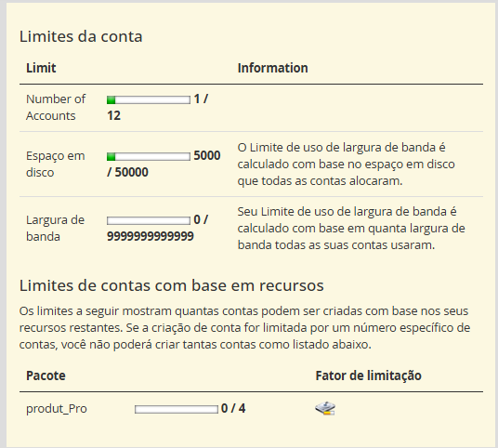Click the 999999999999 bandwidth limit value

click(151, 236)
